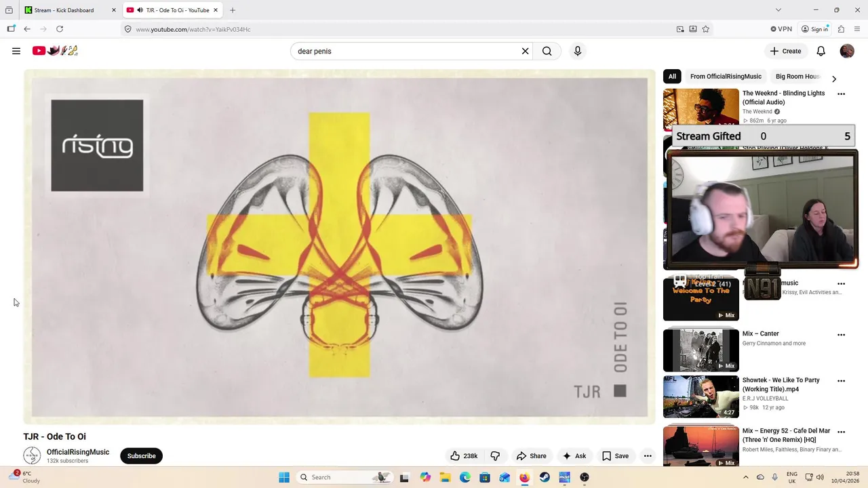868x488 pixels.
Task: Open the OfficialRisingMusic channel name link
Action: point(78,452)
